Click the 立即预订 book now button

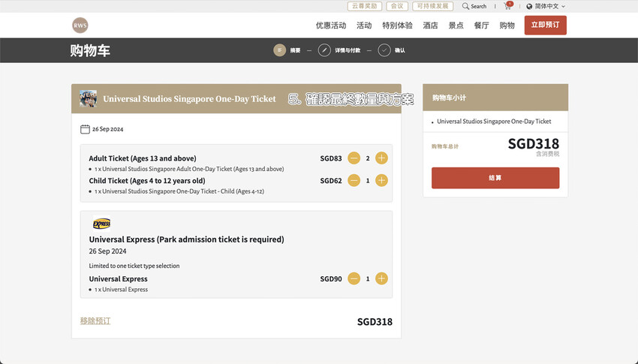[545, 25]
